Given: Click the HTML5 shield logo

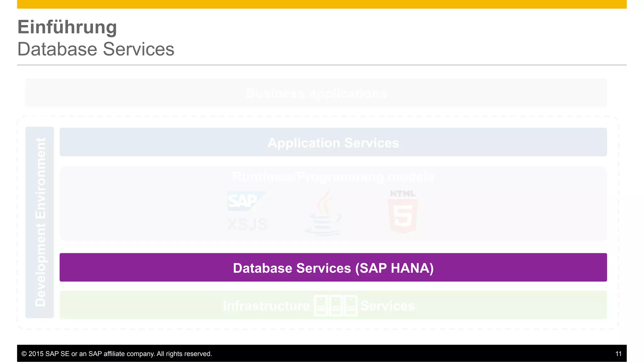Looking at the screenshot, I should coord(403,211).
